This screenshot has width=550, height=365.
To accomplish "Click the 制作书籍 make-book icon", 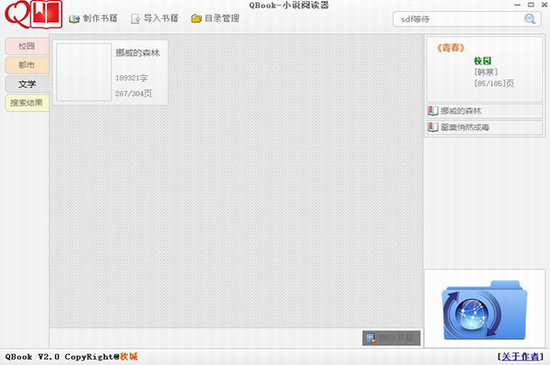I will coord(74,19).
